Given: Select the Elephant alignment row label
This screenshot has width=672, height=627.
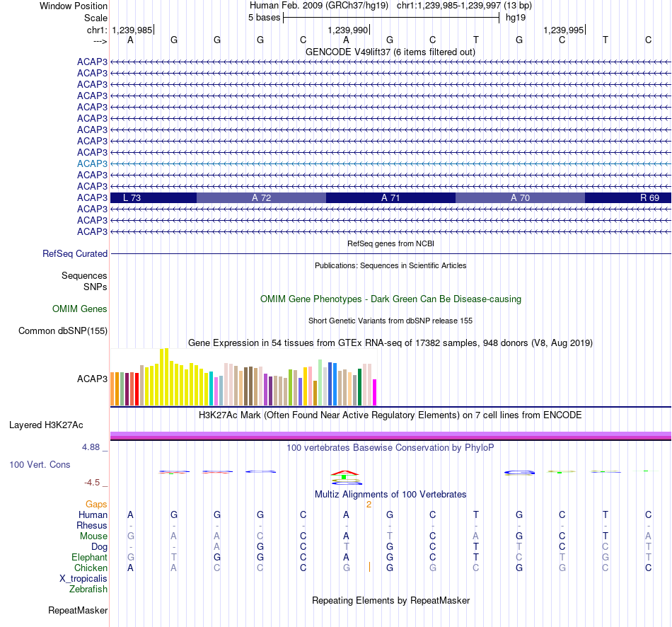Looking at the screenshot, I should click(89, 557).
